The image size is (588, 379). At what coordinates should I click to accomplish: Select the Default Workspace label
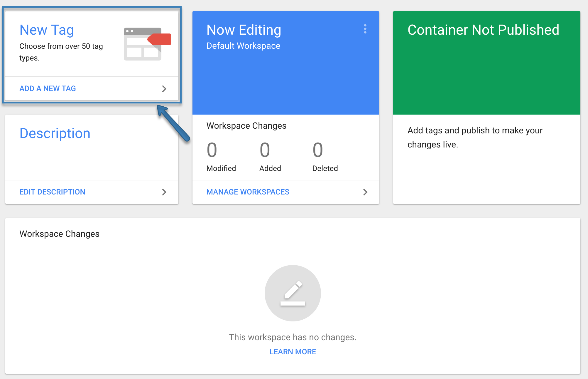coord(243,46)
